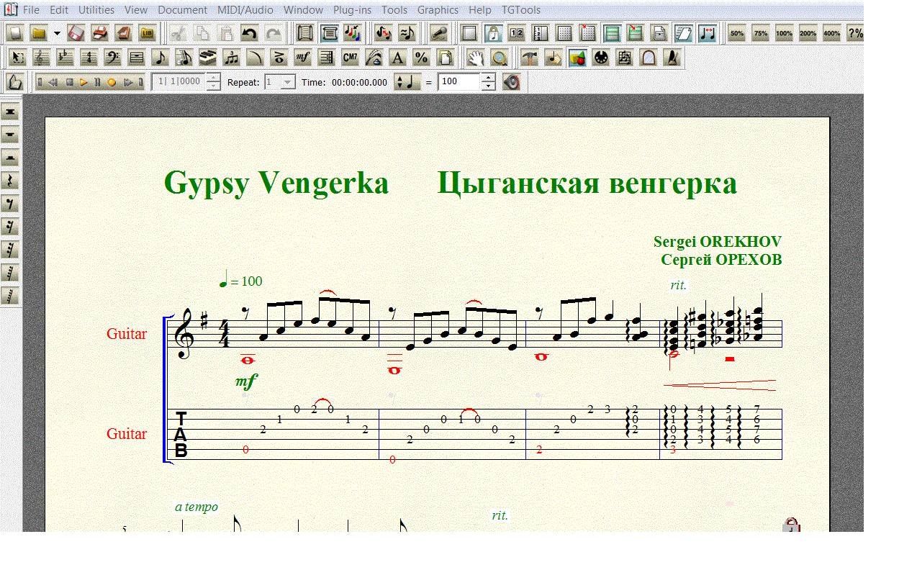Open the Studio View colored notes icon
The image size is (917, 588).
click(x=353, y=33)
